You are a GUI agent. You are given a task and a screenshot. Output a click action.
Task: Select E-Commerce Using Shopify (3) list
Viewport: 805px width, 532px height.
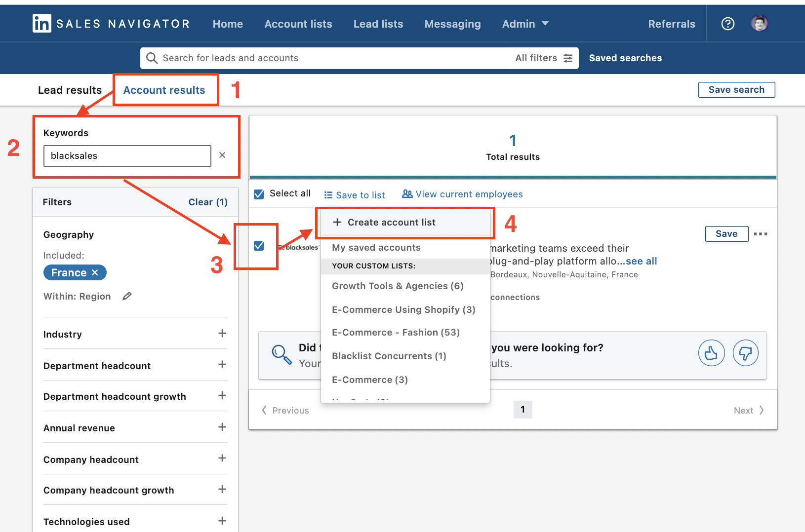click(403, 309)
